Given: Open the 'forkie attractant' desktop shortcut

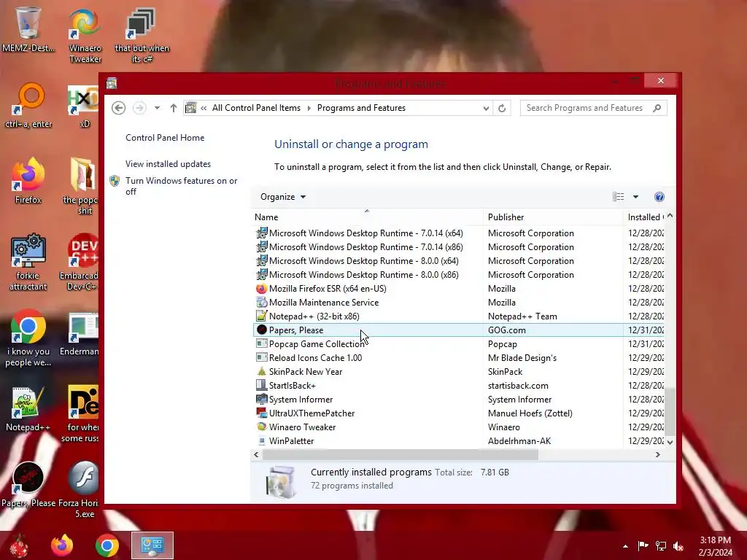Looking at the screenshot, I should point(28,261).
